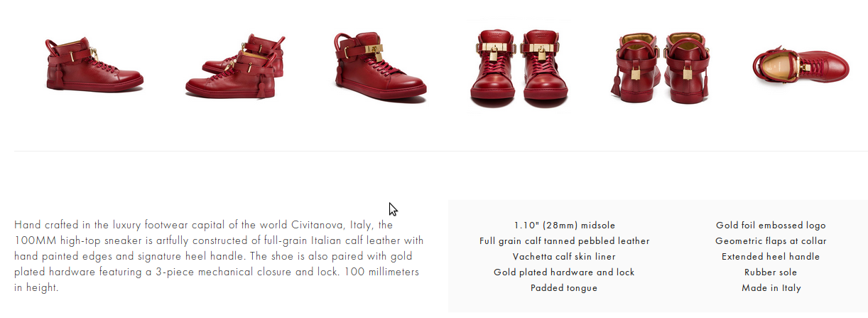Click the 'Rubber sole' feature text

(771, 272)
